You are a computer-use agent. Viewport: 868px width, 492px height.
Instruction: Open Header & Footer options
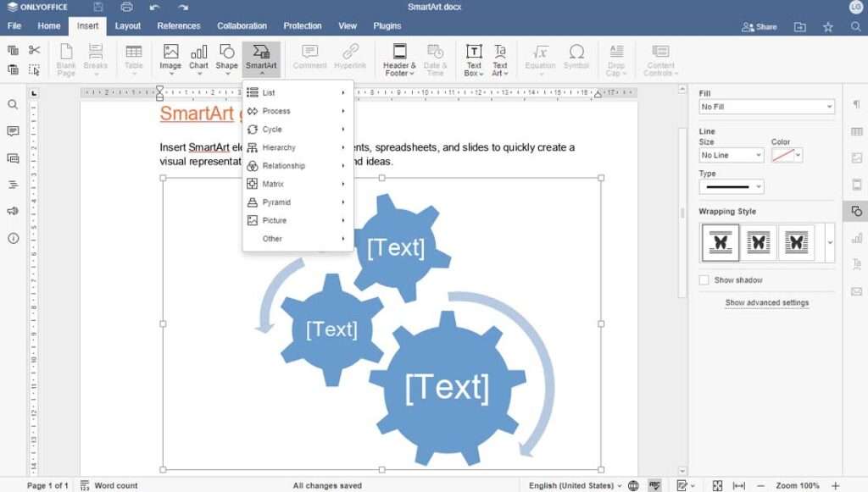(400, 60)
